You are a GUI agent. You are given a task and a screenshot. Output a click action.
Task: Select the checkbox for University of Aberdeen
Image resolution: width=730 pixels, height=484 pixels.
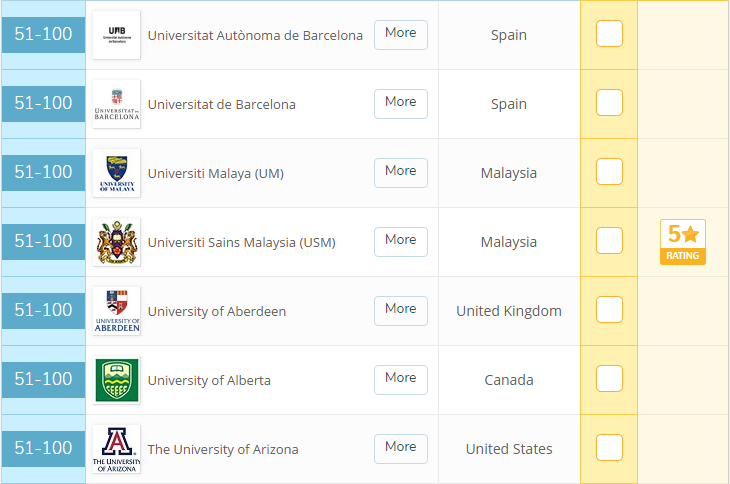[x=609, y=310]
